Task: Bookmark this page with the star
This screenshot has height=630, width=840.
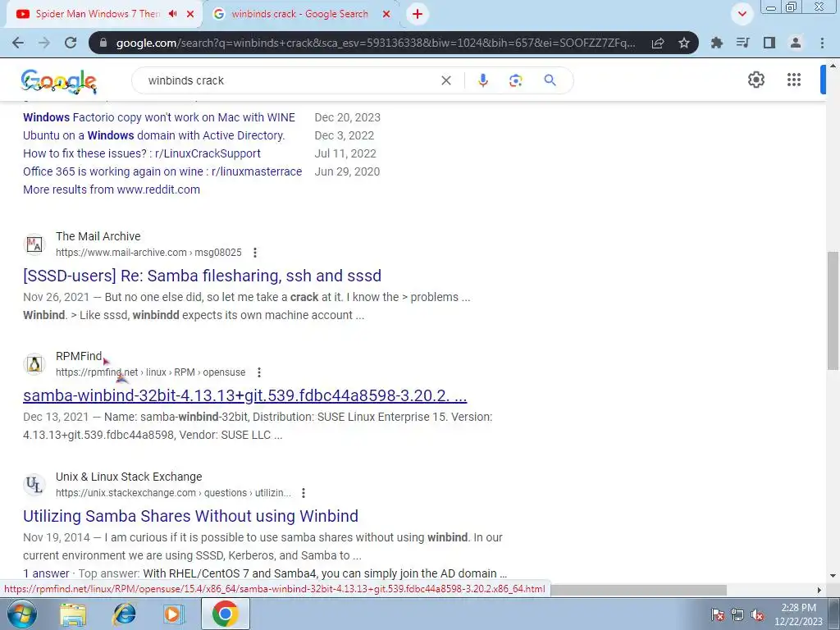Action: tap(684, 43)
